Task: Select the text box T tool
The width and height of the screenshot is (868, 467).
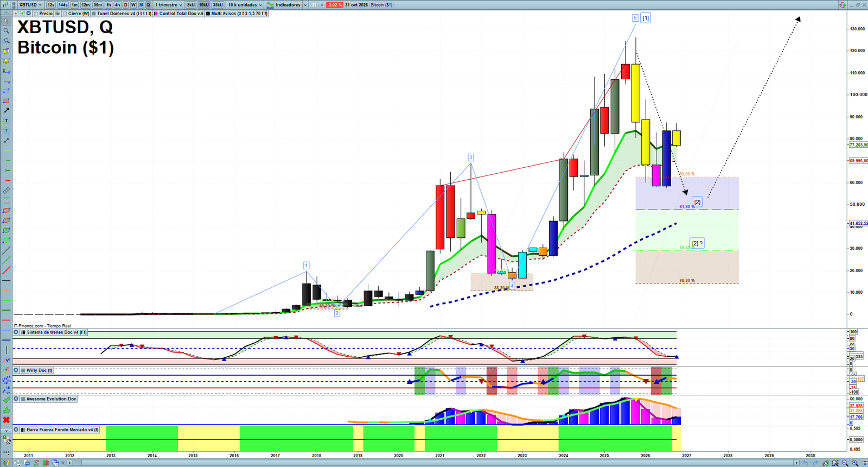Action: click(6, 121)
